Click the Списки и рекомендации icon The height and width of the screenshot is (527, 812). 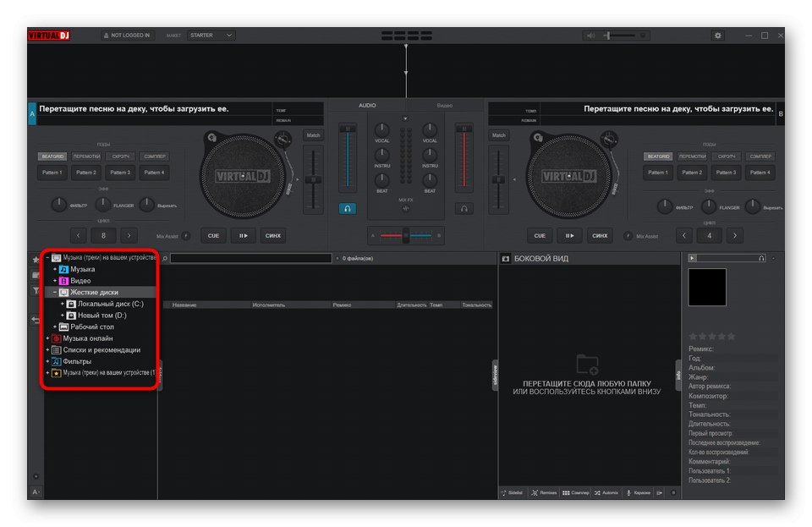click(57, 350)
